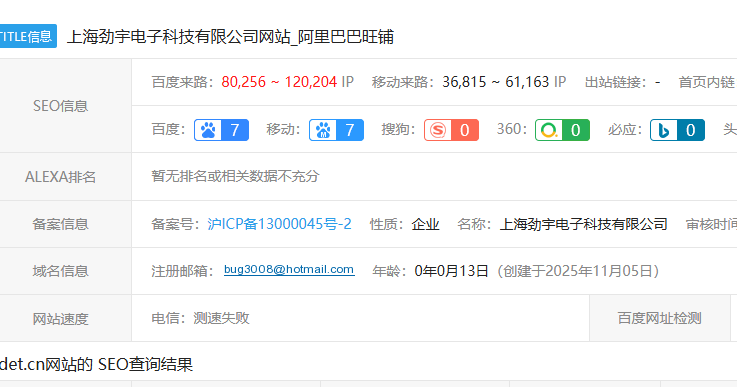Screen dimensions: 737x387
Task: Click the 审核时间 label
Action: pos(711,224)
